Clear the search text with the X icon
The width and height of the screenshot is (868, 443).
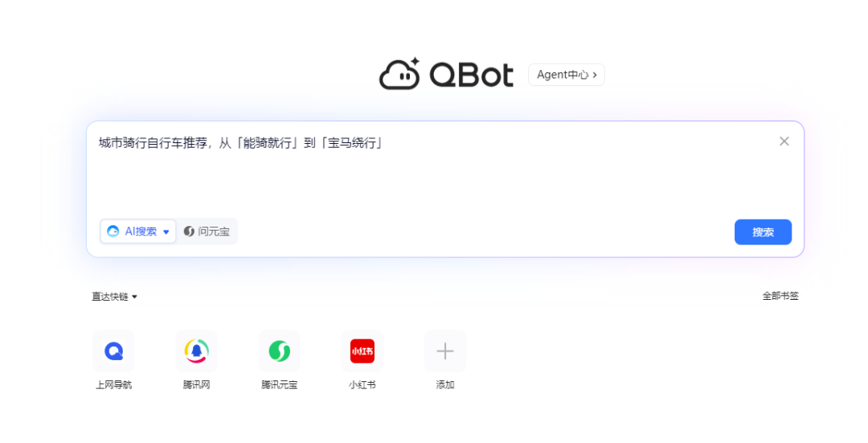(784, 142)
